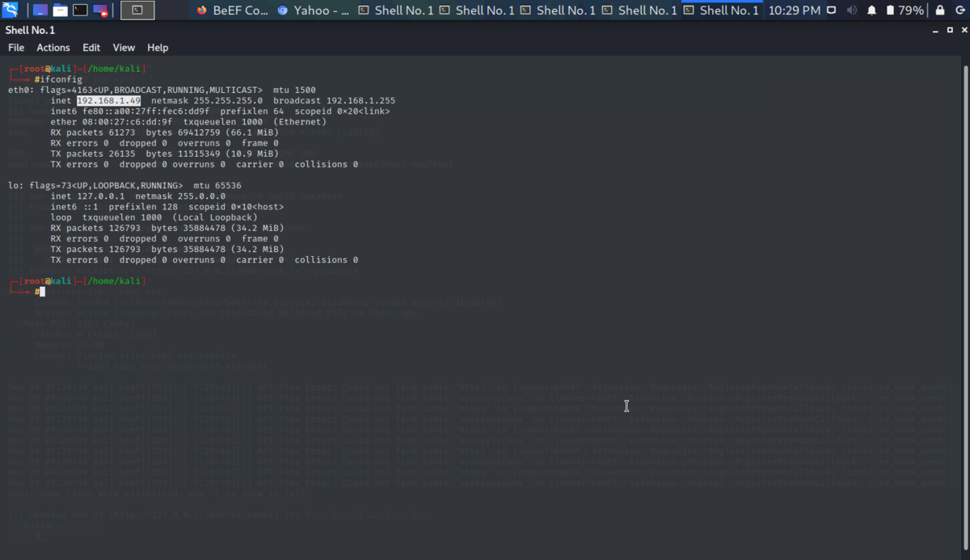Click the lo: flags=73 loopback line
The width and height of the screenshot is (970, 560).
point(124,186)
